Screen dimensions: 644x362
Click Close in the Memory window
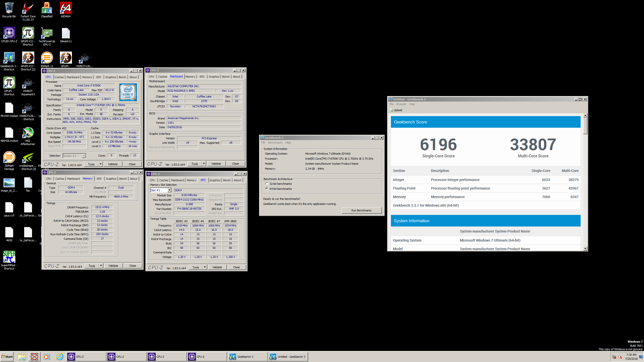(x=133, y=266)
